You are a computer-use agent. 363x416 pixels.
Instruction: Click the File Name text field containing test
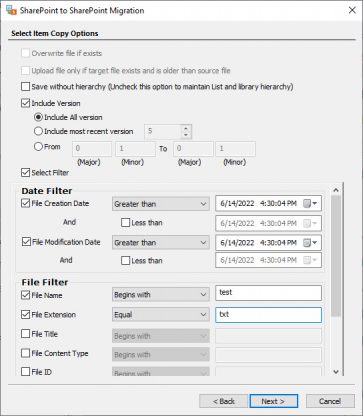click(x=268, y=293)
